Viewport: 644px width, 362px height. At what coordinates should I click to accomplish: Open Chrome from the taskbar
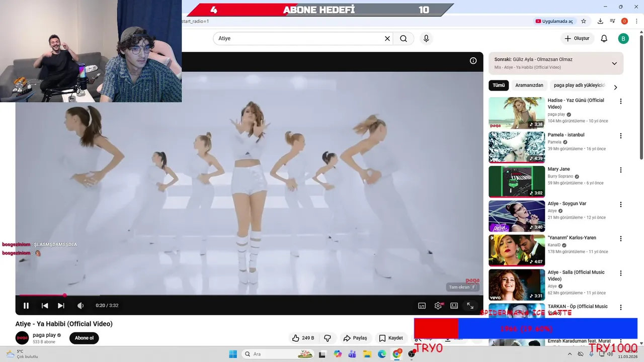[x=397, y=354]
